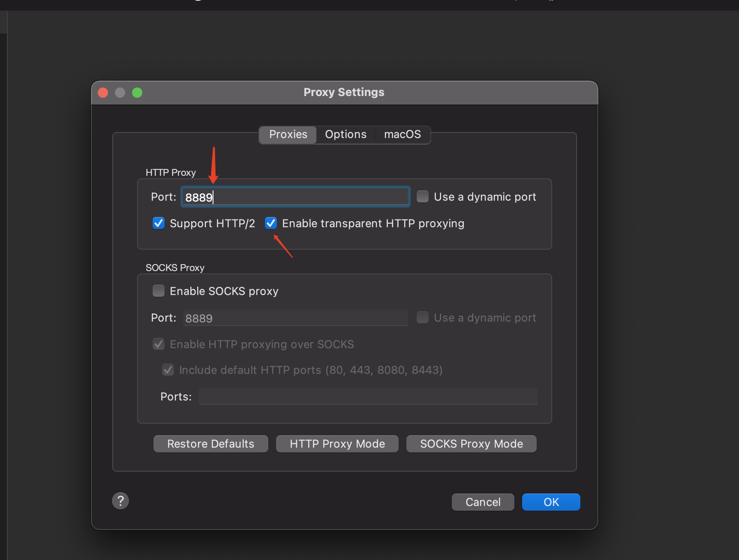Confirm settings with OK button
739x560 pixels.
[x=551, y=502]
